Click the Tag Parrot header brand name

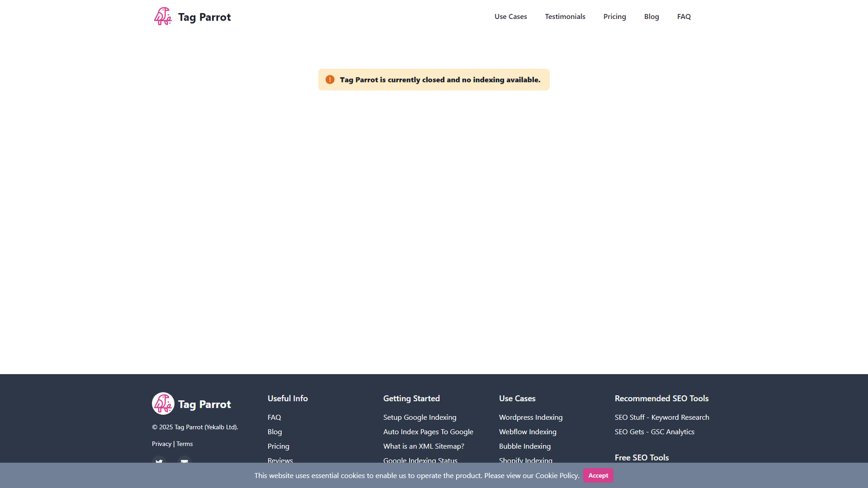(205, 17)
